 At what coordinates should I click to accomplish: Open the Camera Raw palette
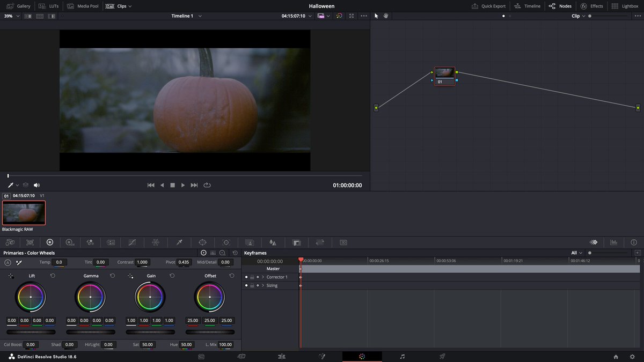coord(10,242)
